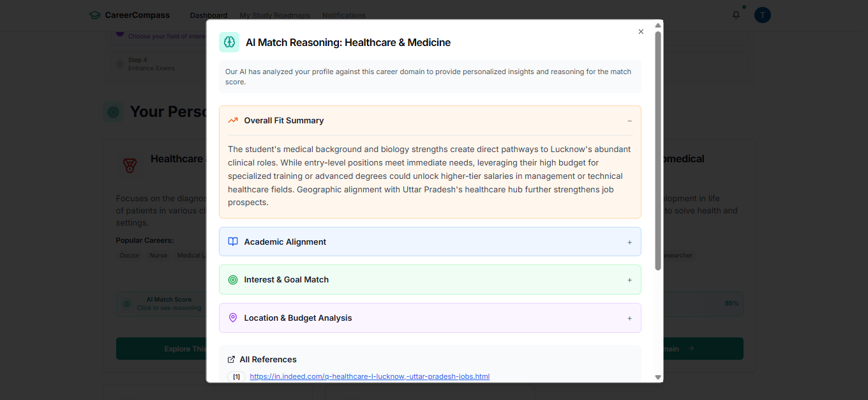The width and height of the screenshot is (868, 400).
Task: Open the notifications bell icon
Action: coord(736,15)
